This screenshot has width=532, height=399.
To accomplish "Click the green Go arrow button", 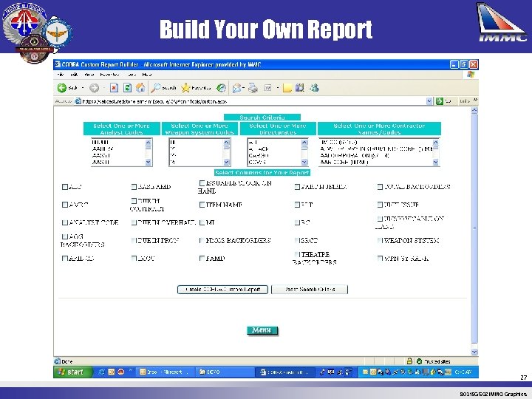I will coord(440,101).
